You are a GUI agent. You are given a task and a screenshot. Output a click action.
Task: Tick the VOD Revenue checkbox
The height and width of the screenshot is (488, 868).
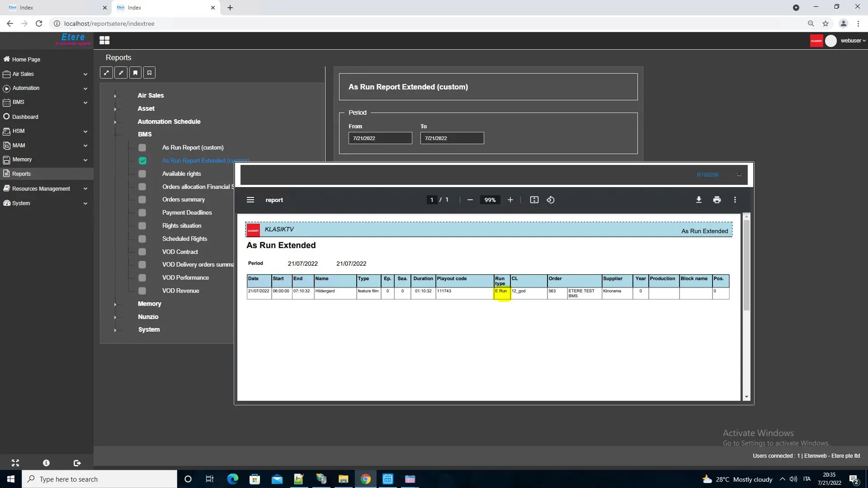pyautogui.click(x=142, y=291)
